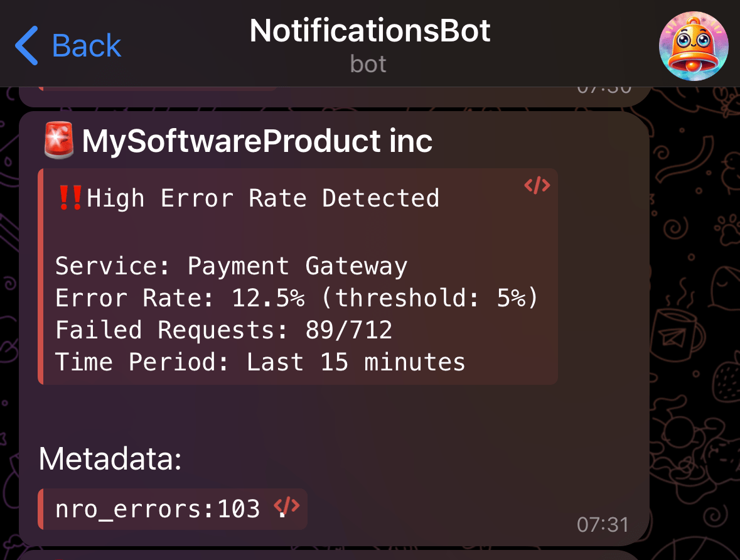Click the MySoftwareProduct inc message header text
The height and width of the screenshot is (560, 740).
(257, 141)
